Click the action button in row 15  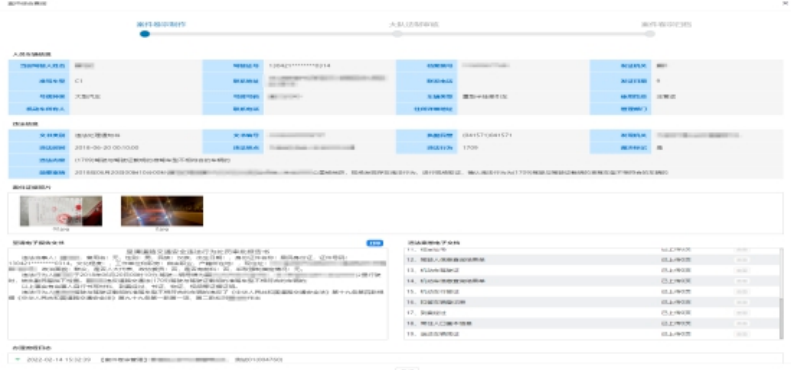(x=741, y=292)
